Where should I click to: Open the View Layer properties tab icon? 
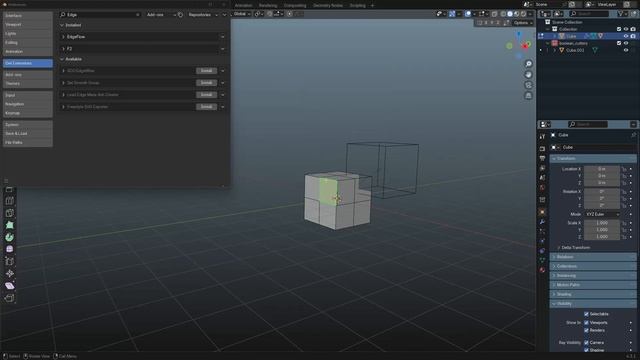tap(542, 168)
